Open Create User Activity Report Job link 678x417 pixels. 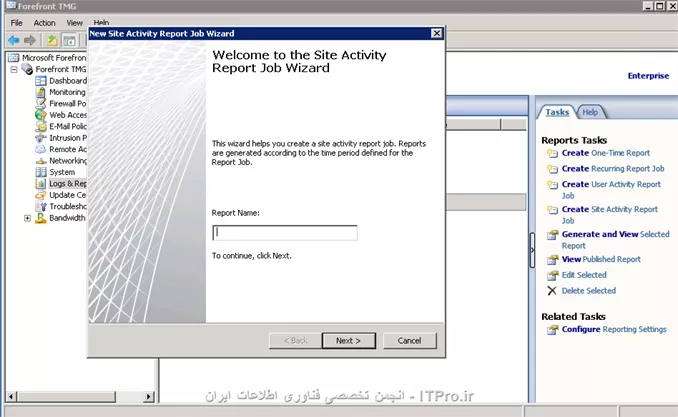pyautogui.click(x=611, y=190)
